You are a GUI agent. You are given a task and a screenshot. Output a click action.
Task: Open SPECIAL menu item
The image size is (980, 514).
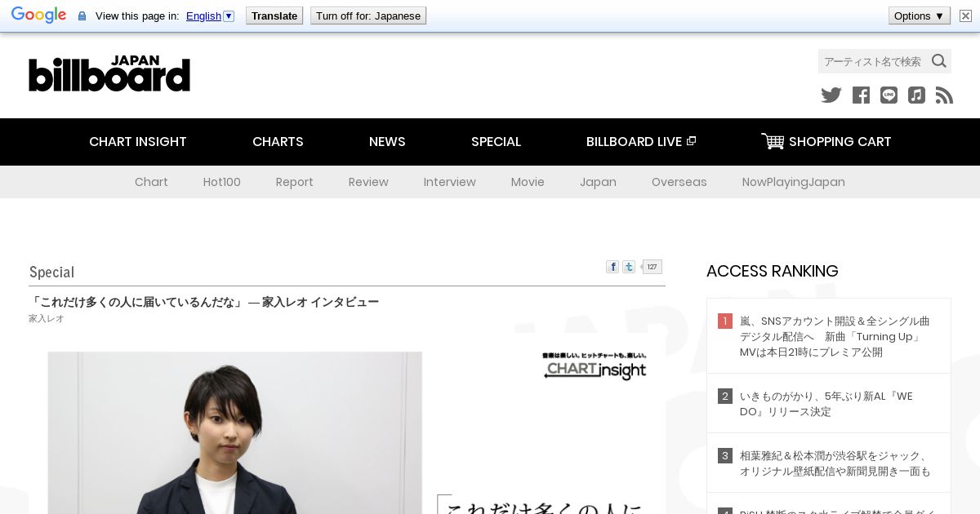click(496, 141)
